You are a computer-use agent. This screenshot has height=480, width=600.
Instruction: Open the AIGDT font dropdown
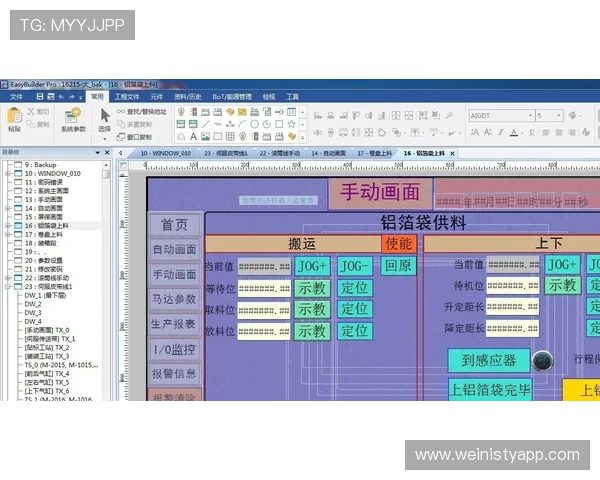(531, 115)
